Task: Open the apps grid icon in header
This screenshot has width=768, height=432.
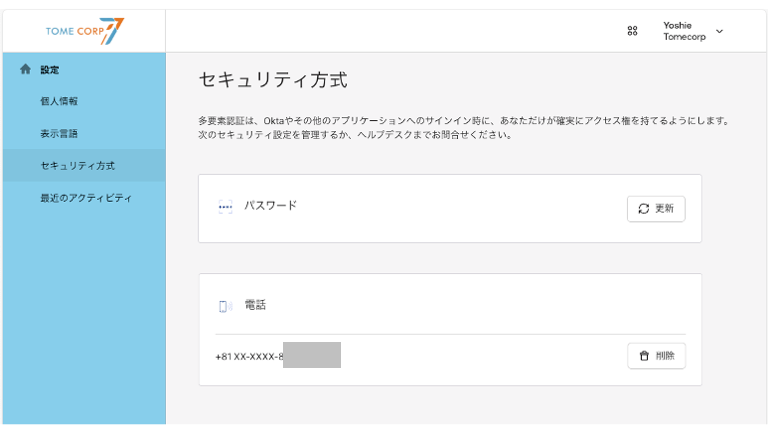Action: (632, 31)
